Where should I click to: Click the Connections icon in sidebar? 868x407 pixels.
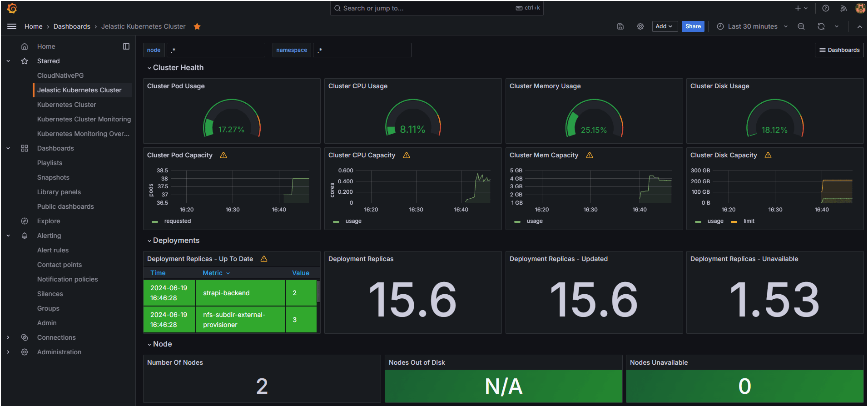click(x=25, y=337)
